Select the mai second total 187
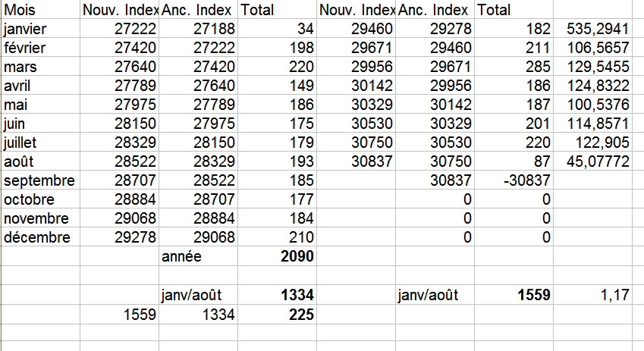 (x=514, y=104)
